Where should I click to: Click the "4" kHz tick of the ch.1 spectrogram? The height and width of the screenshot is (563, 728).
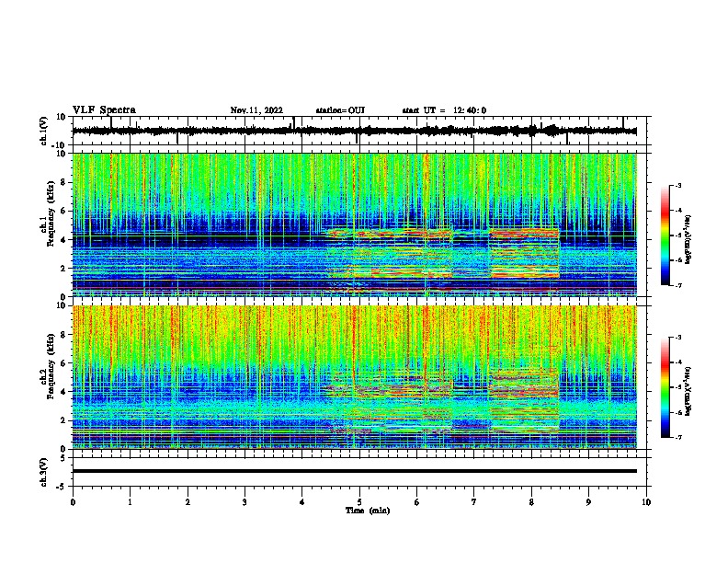pyautogui.click(x=63, y=240)
